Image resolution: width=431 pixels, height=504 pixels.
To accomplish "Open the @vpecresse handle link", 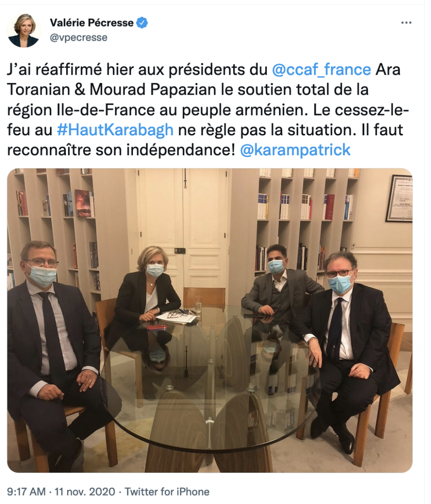I will click(78, 38).
